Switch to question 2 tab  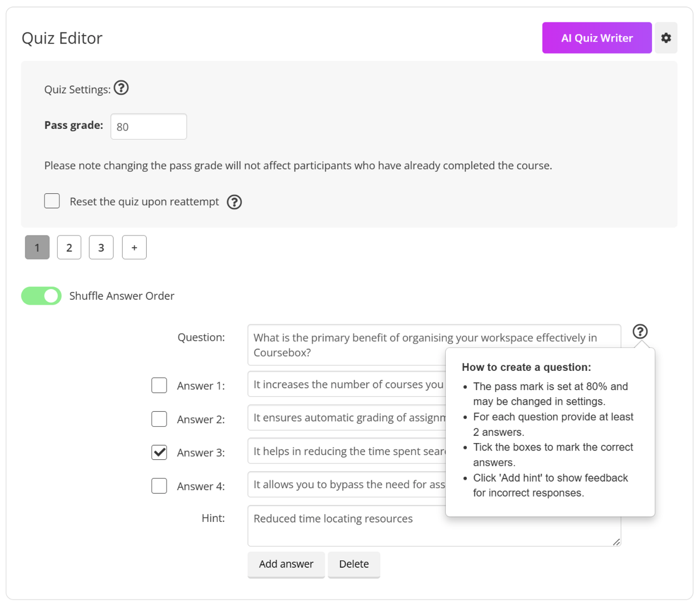click(69, 248)
